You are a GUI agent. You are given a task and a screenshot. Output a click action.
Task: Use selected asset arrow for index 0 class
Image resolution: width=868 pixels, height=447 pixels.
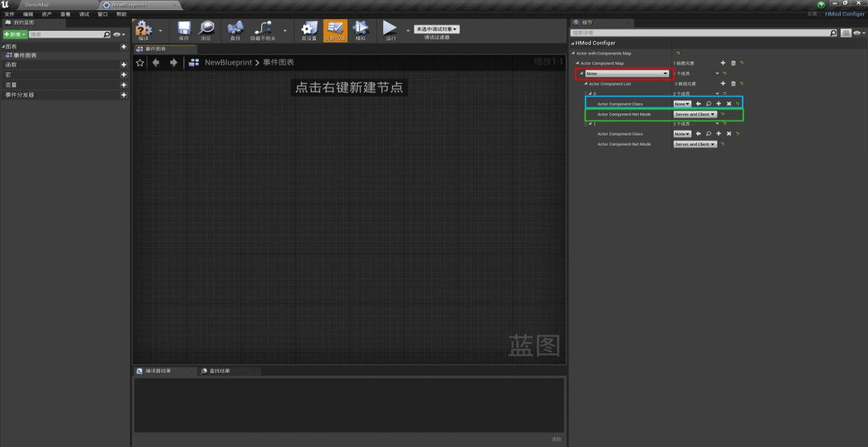698,104
